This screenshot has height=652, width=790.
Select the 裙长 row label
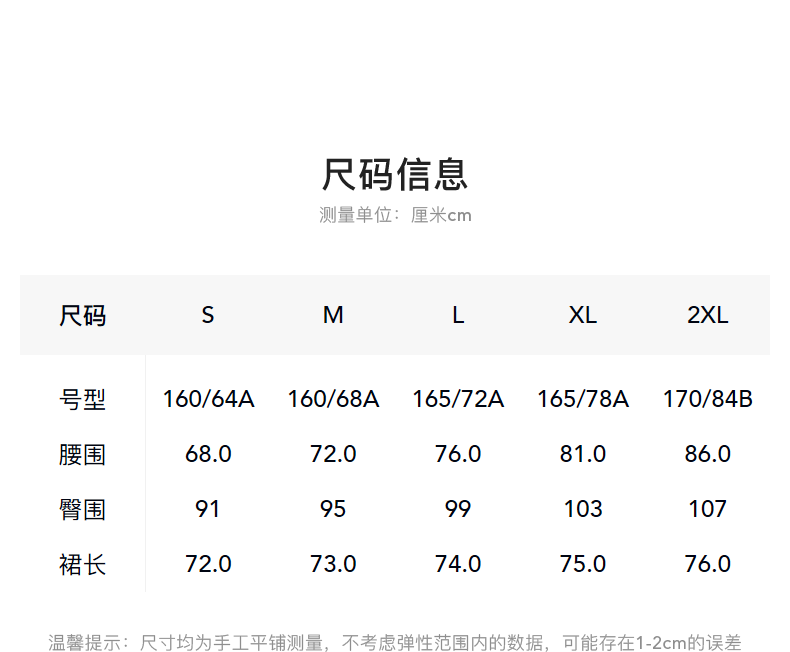click(82, 565)
